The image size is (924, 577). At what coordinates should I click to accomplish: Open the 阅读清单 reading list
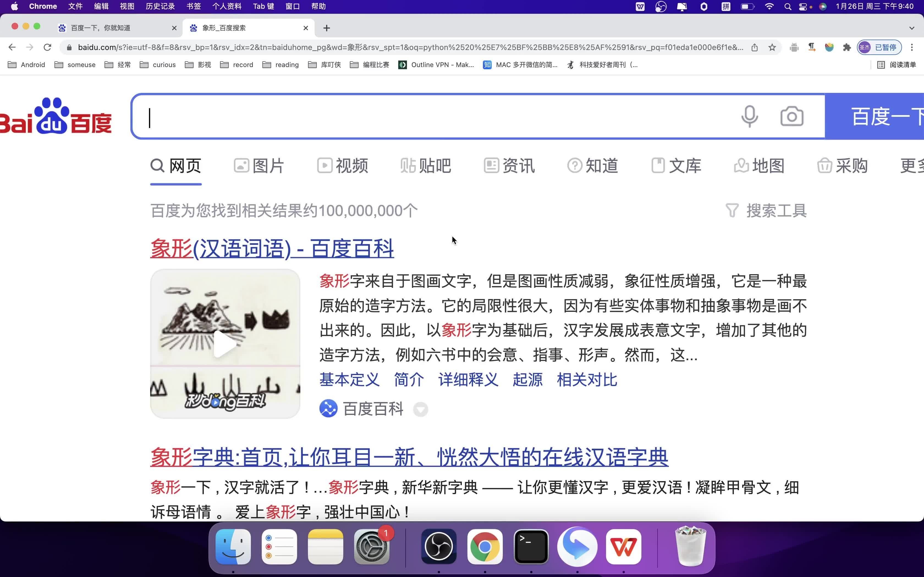897,65
